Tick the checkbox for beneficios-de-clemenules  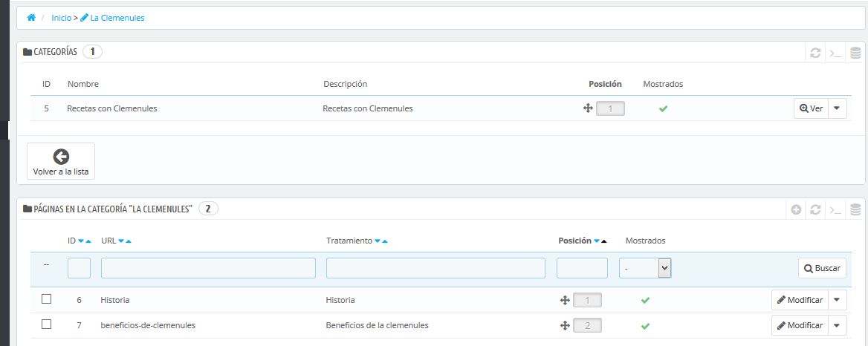point(46,324)
